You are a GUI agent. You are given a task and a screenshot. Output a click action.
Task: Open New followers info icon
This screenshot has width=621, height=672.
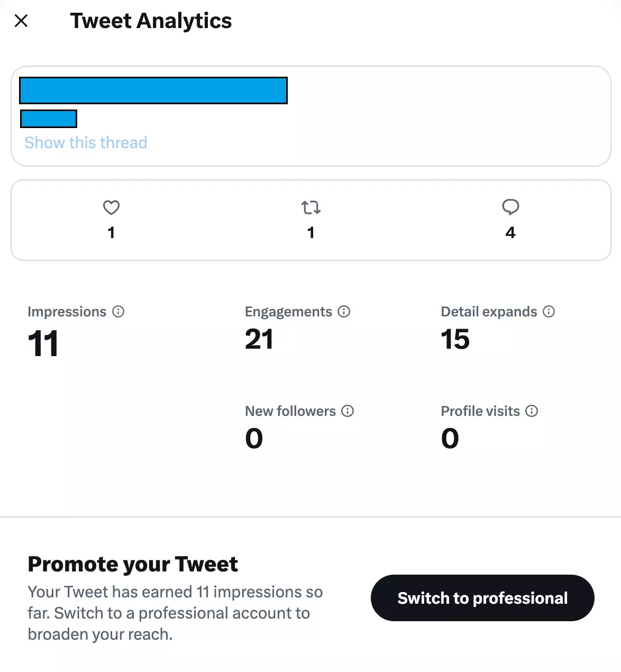click(348, 411)
